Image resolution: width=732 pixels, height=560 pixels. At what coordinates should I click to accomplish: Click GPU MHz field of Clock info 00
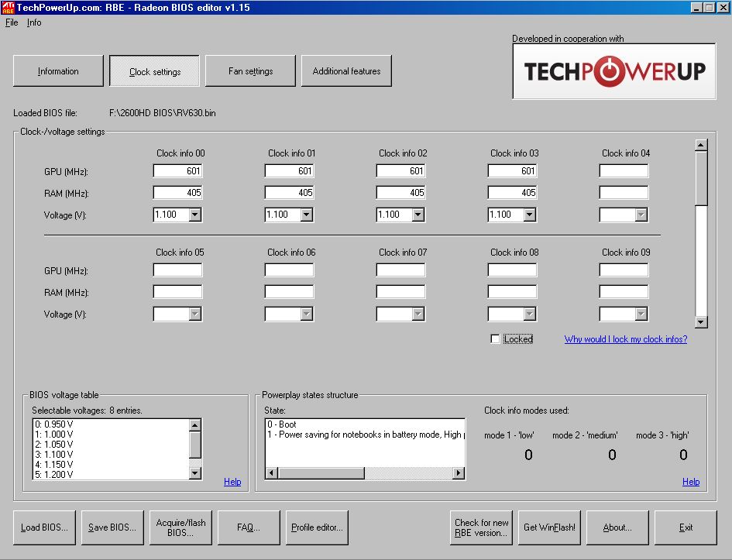tap(177, 171)
